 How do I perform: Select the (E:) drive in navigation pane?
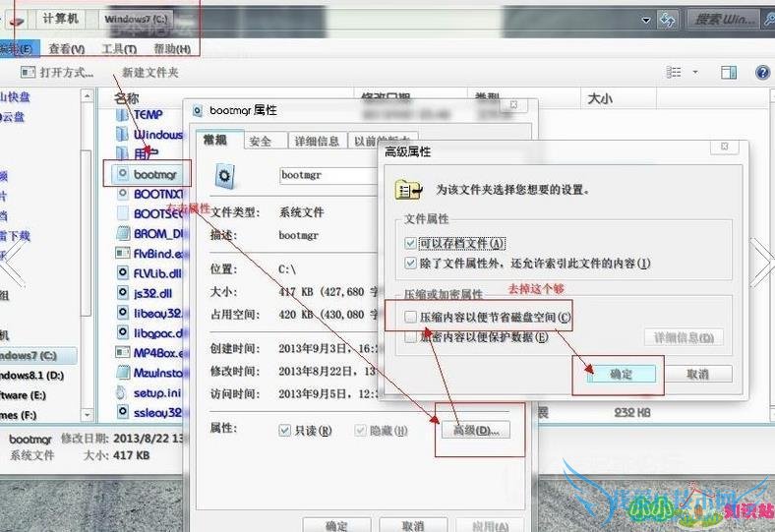pyautogui.click(x=24, y=395)
